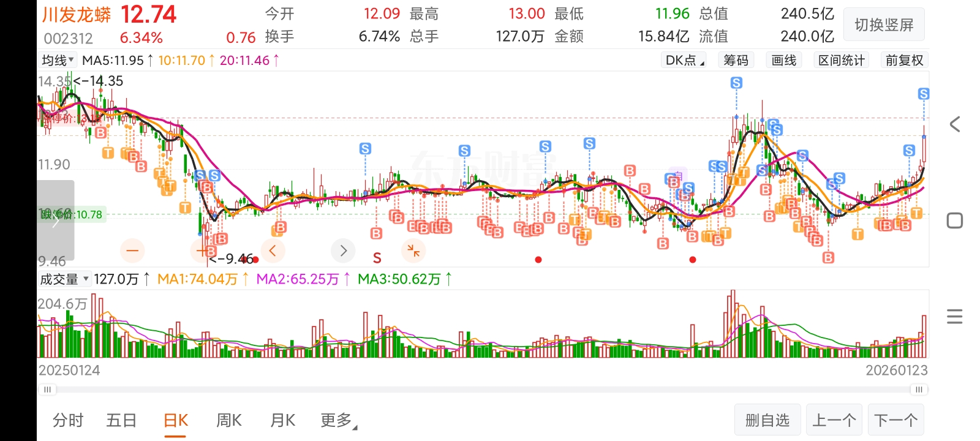
Task: Switch to the 五日 tab
Action: (121, 420)
